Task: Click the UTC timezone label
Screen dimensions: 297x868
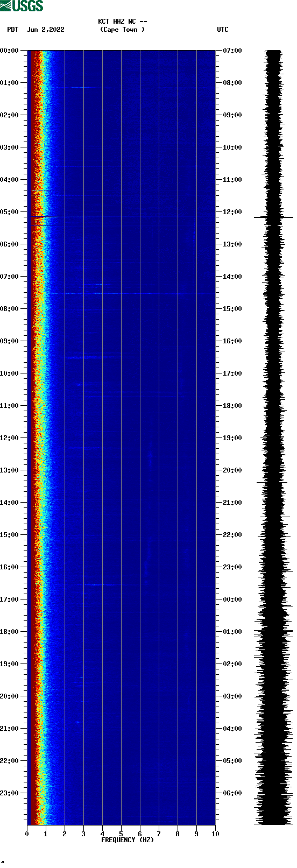Action: pos(223,30)
